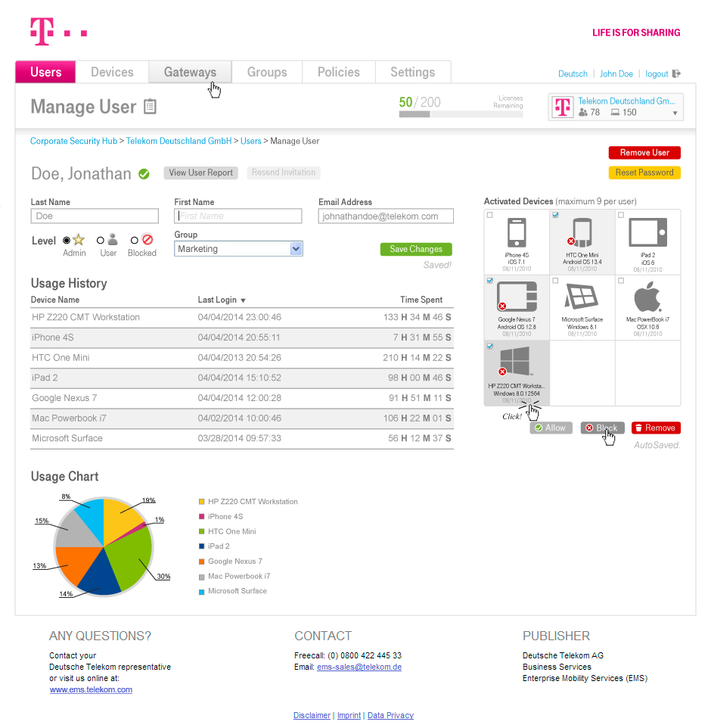Select the HP Z220 CMT Windows icon
Screen dimensions: 711x728
pyautogui.click(x=515, y=361)
